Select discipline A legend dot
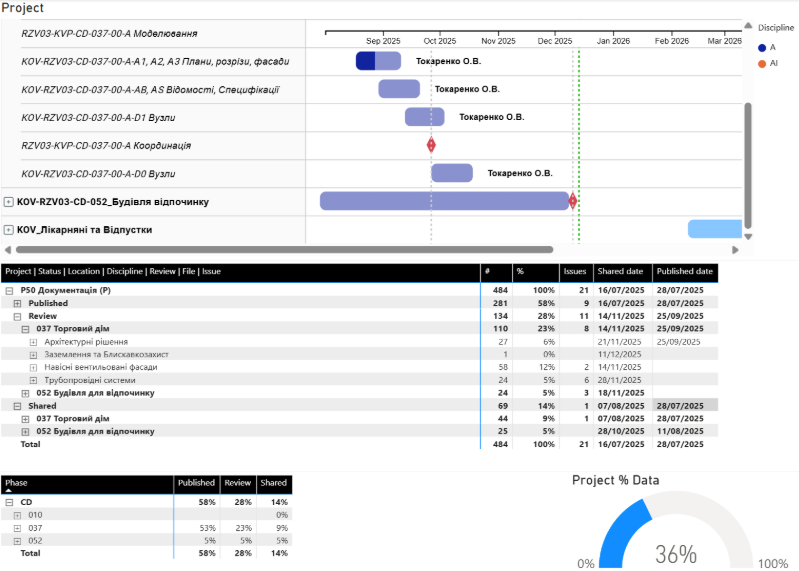799x571 pixels. pos(762,48)
